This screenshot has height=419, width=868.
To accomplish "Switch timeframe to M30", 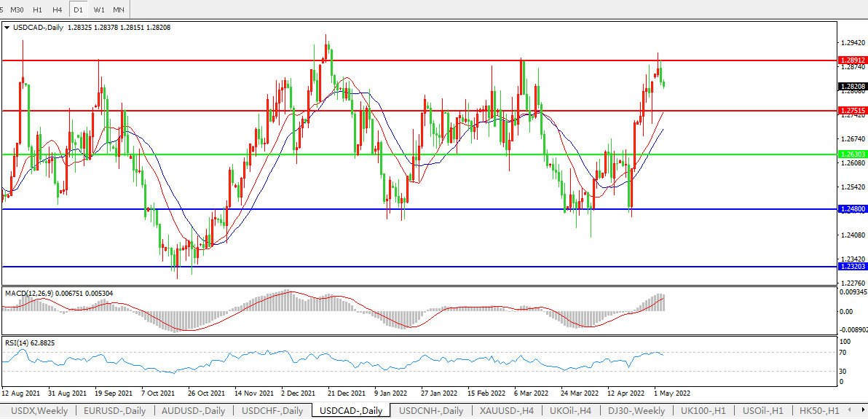I will coord(18,9).
